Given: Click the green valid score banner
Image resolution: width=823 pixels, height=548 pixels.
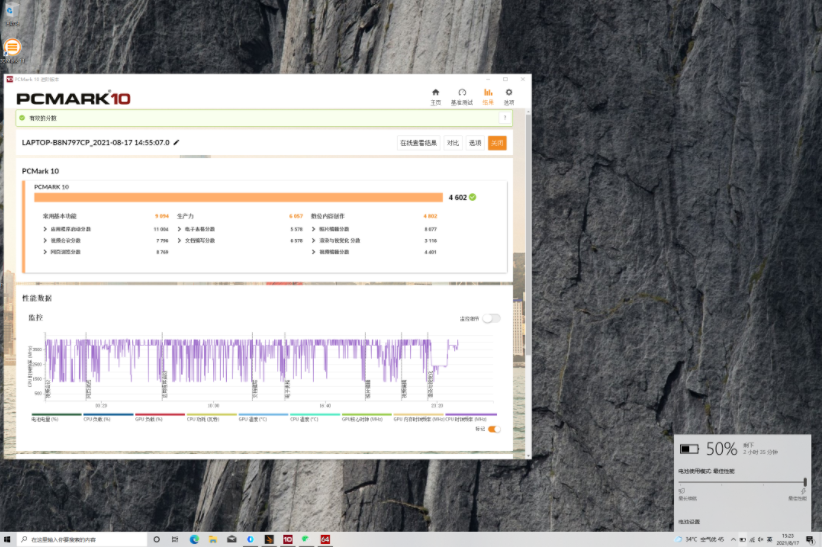Looking at the screenshot, I should point(264,118).
